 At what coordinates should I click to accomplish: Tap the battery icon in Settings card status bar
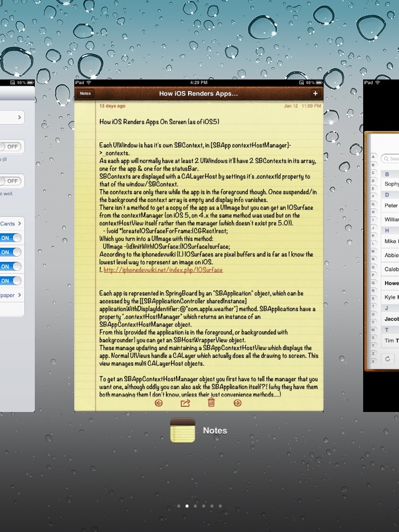point(30,83)
